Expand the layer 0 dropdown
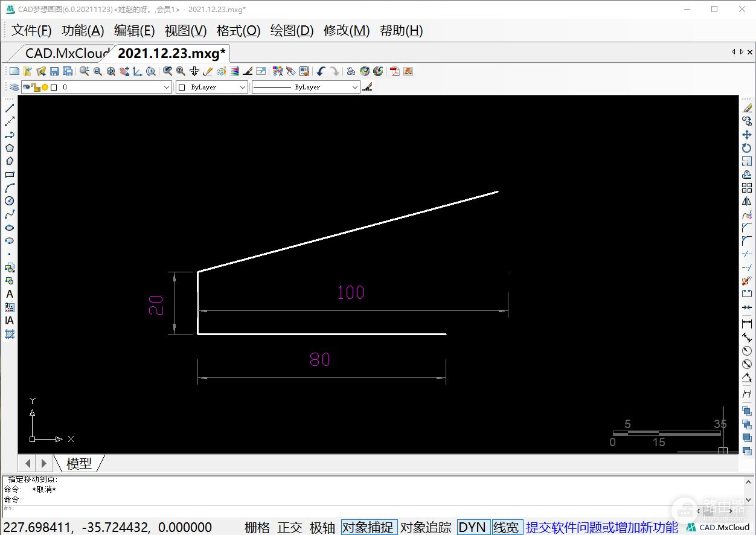This screenshot has height=535, width=756. 167,88
